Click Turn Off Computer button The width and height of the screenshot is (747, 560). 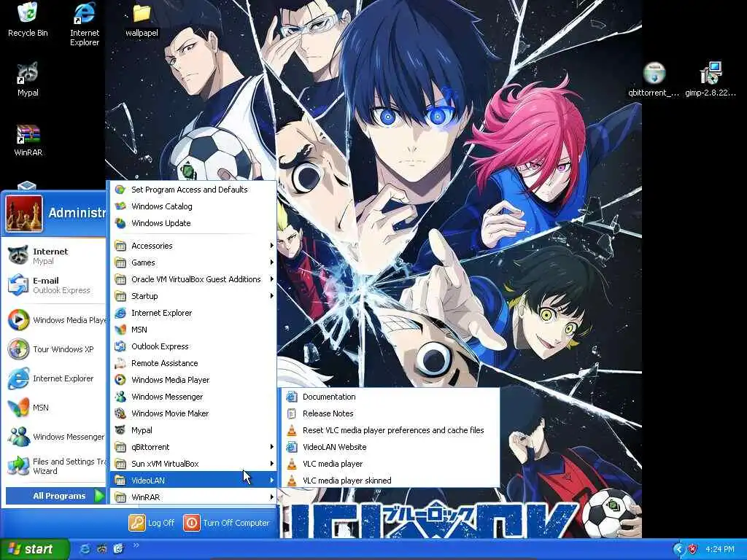point(226,523)
